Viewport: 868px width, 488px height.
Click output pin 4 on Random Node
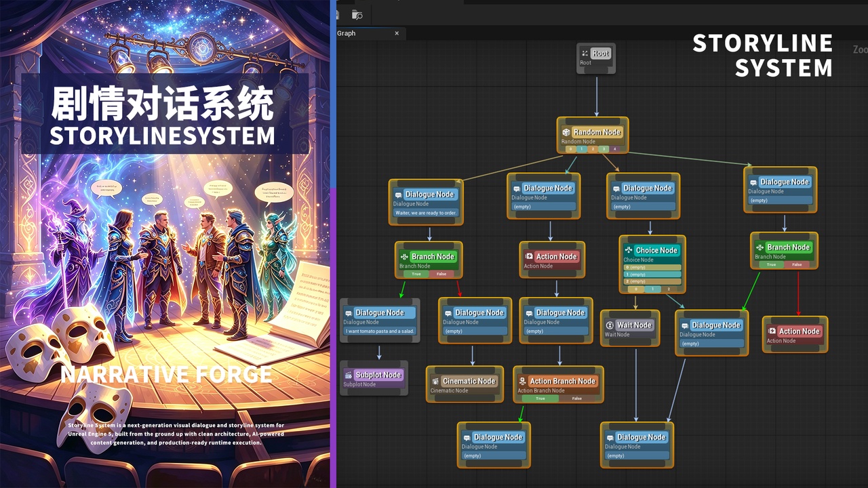pos(615,148)
